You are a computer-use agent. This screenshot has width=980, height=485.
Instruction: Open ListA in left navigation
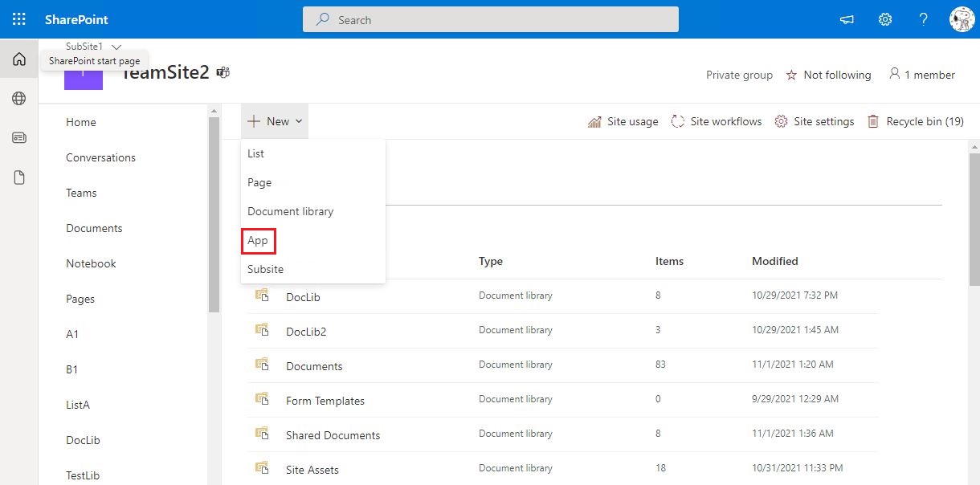coord(78,405)
